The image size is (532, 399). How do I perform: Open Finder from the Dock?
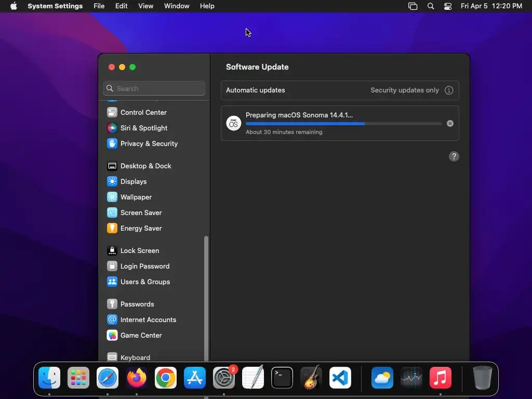(49, 378)
